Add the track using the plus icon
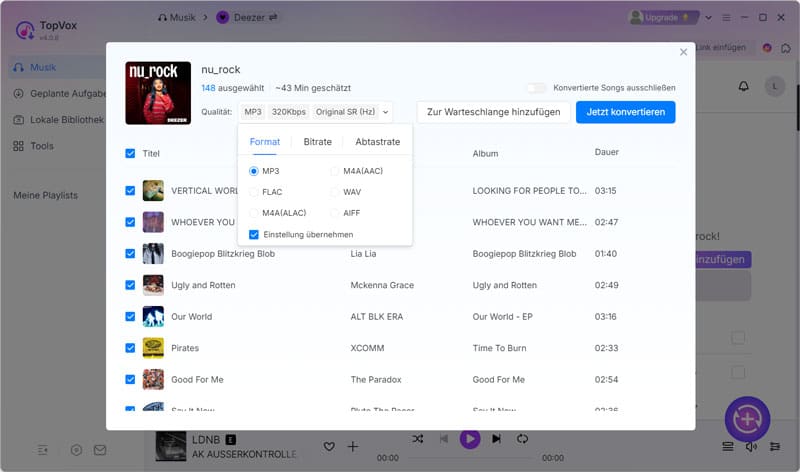 [353, 446]
